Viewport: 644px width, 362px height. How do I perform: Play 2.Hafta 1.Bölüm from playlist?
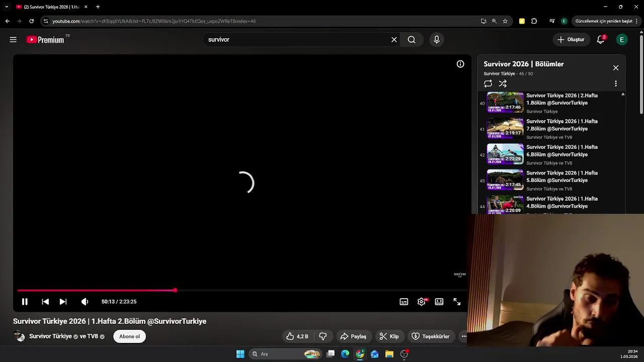coord(552,103)
